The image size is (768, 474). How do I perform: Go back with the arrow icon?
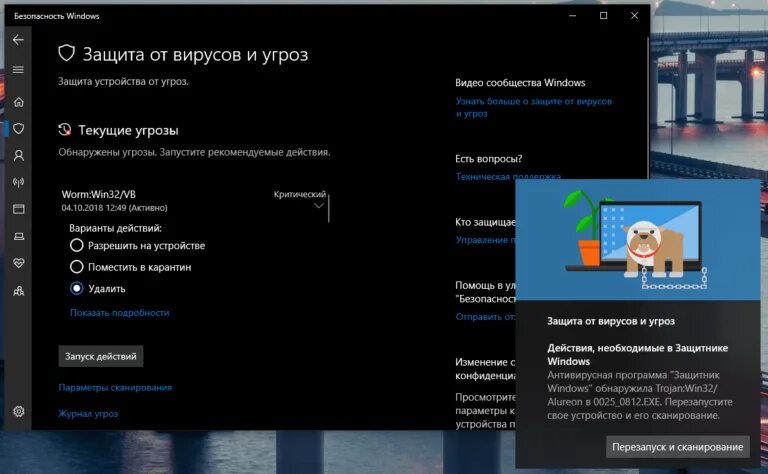tap(18, 40)
